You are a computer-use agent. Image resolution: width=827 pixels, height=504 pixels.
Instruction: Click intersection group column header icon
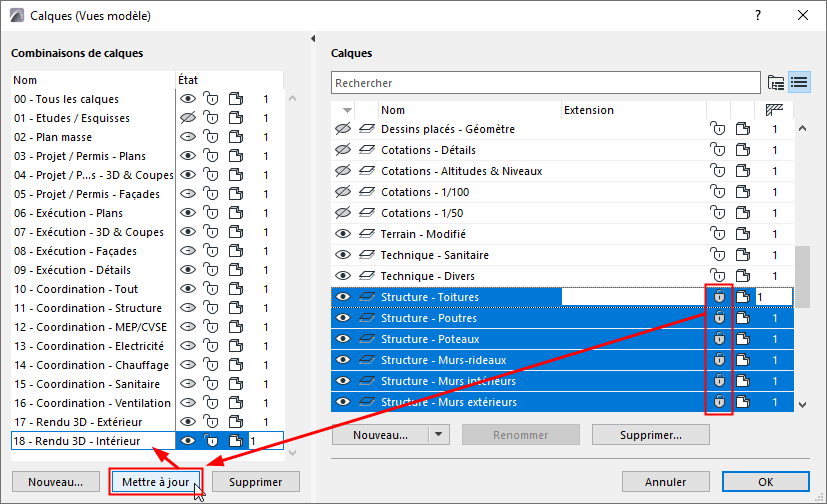pyautogui.click(x=774, y=110)
